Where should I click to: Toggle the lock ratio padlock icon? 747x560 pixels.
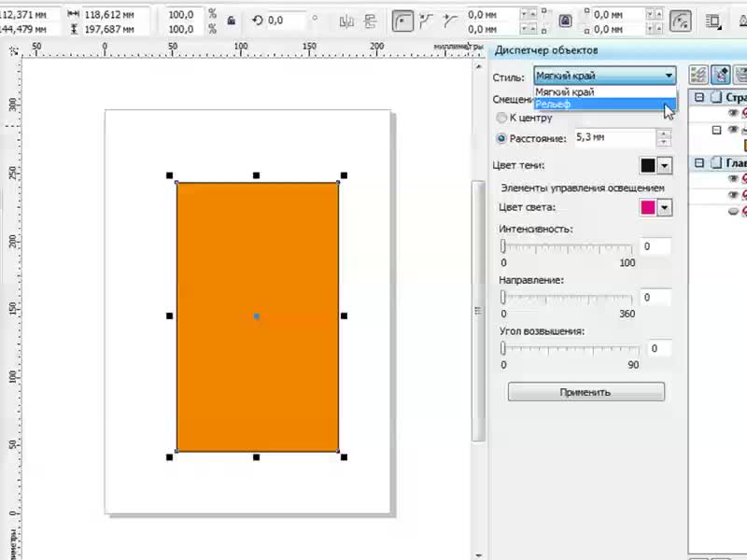point(232,21)
